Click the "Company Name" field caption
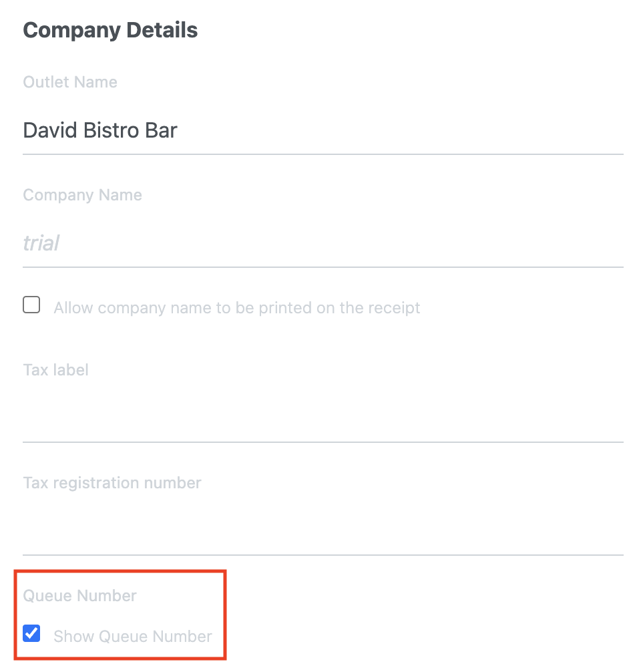641x672 pixels. point(82,195)
